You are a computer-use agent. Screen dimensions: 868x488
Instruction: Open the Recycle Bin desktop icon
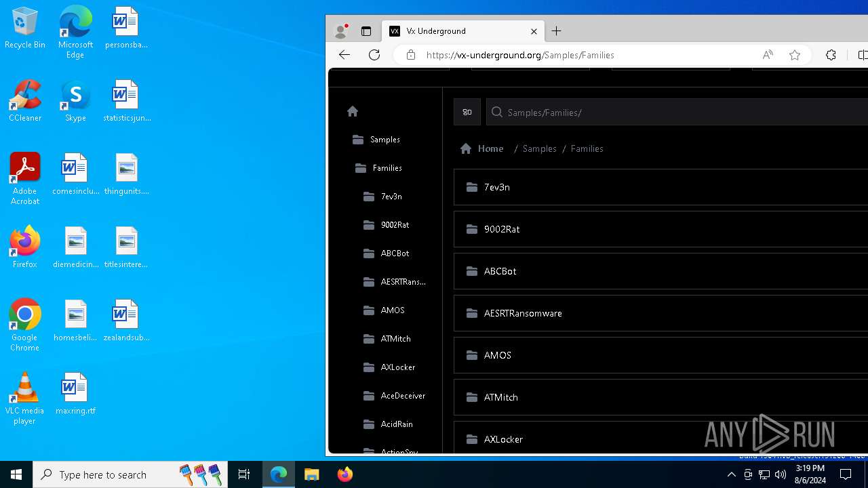click(x=25, y=29)
